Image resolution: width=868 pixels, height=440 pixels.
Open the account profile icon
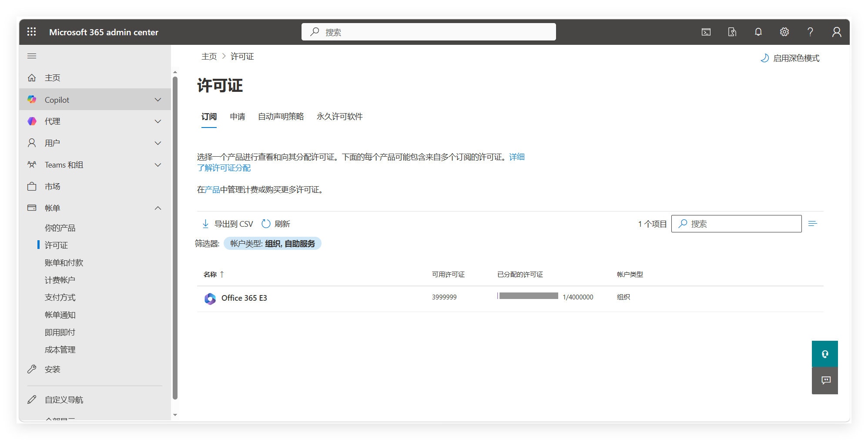837,32
